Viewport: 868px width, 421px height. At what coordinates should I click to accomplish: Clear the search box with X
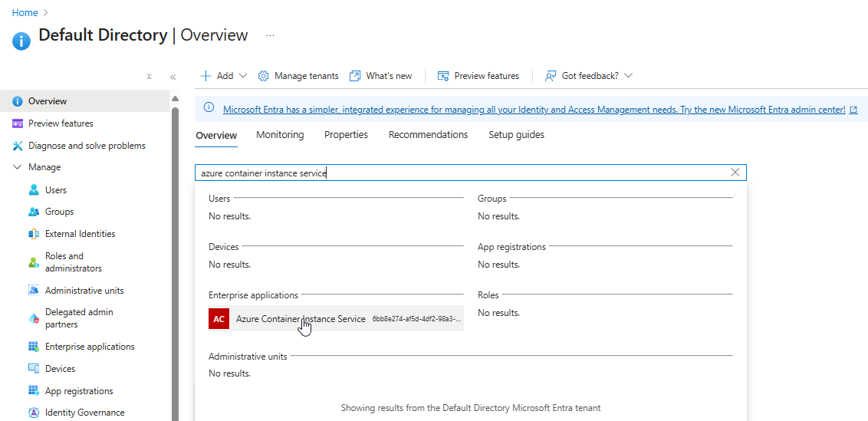tap(735, 173)
